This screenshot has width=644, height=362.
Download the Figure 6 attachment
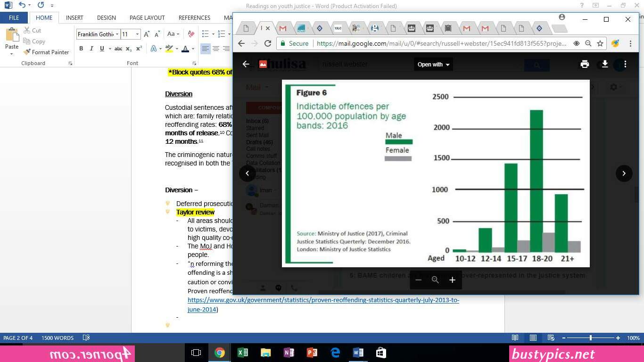pyautogui.click(x=605, y=65)
